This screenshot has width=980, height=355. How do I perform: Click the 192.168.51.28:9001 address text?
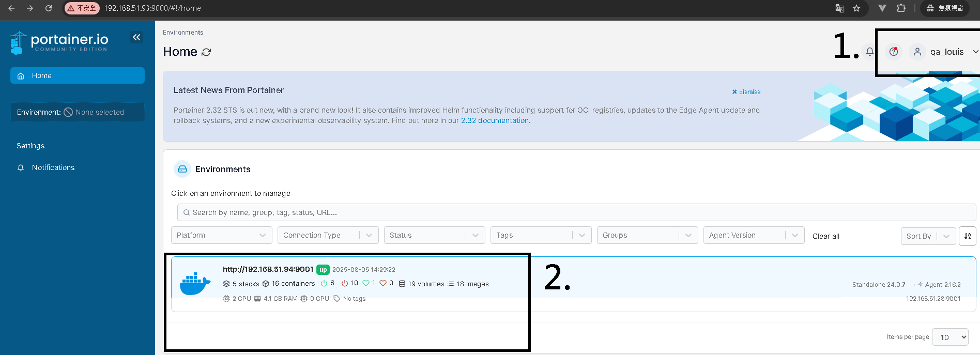coord(933,299)
